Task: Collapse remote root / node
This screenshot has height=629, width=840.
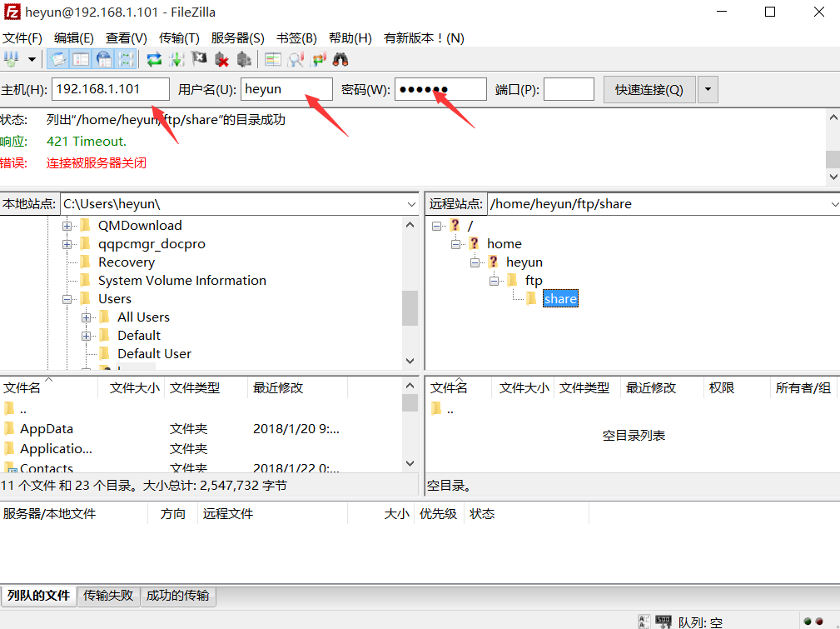Action: click(x=436, y=227)
